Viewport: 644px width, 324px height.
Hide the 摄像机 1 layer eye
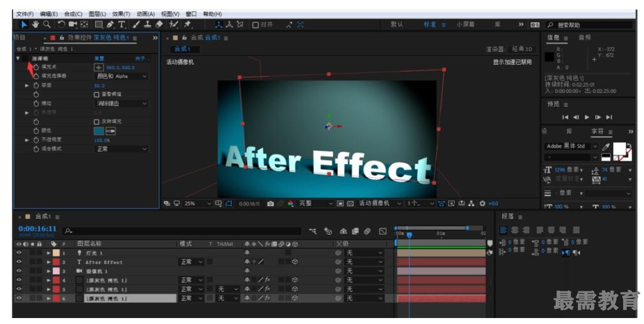19,271
